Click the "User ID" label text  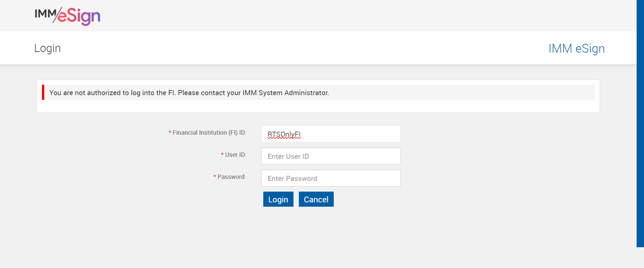[235, 155]
